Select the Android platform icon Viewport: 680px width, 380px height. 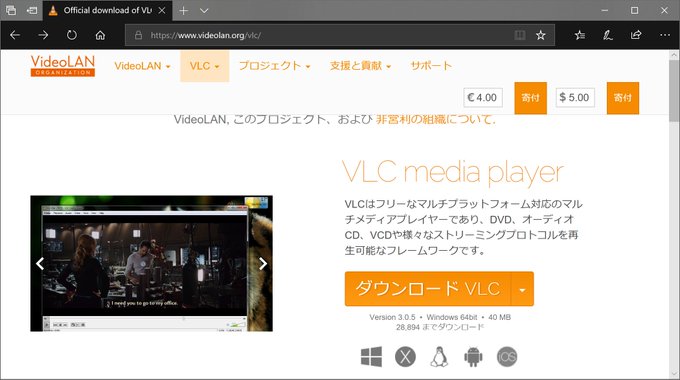[x=473, y=357]
